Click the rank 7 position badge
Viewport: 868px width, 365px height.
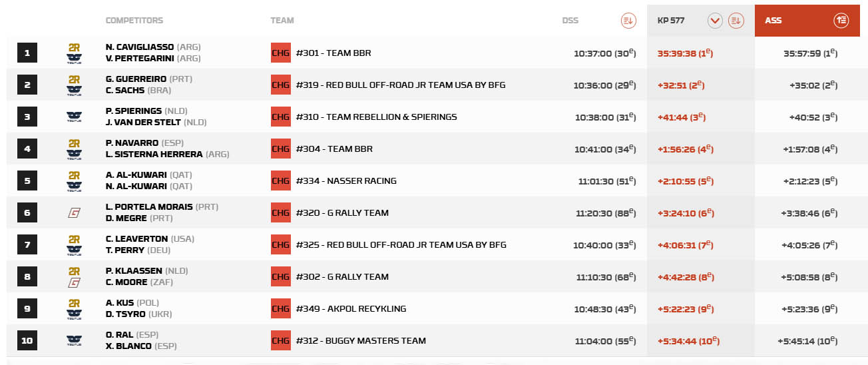click(27, 245)
